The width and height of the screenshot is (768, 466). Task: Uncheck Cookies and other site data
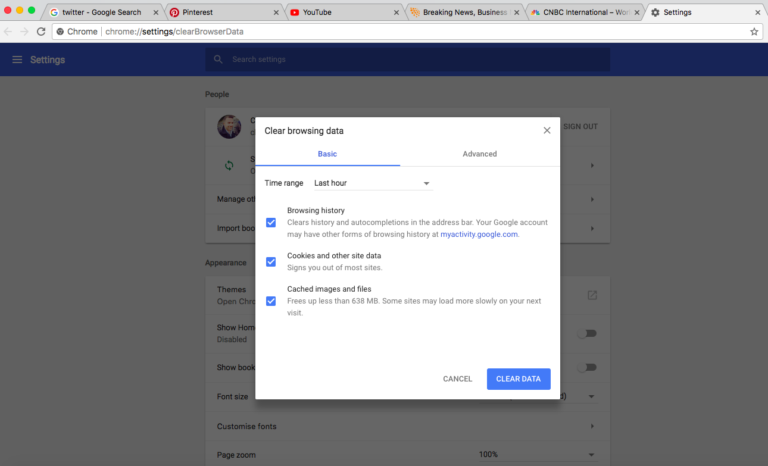pos(271,261)
